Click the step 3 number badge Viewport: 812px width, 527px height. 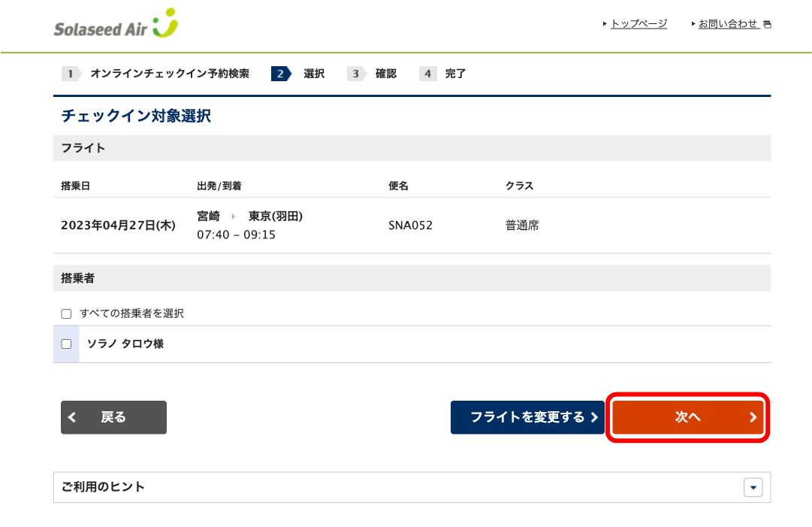tap(355, 74)
